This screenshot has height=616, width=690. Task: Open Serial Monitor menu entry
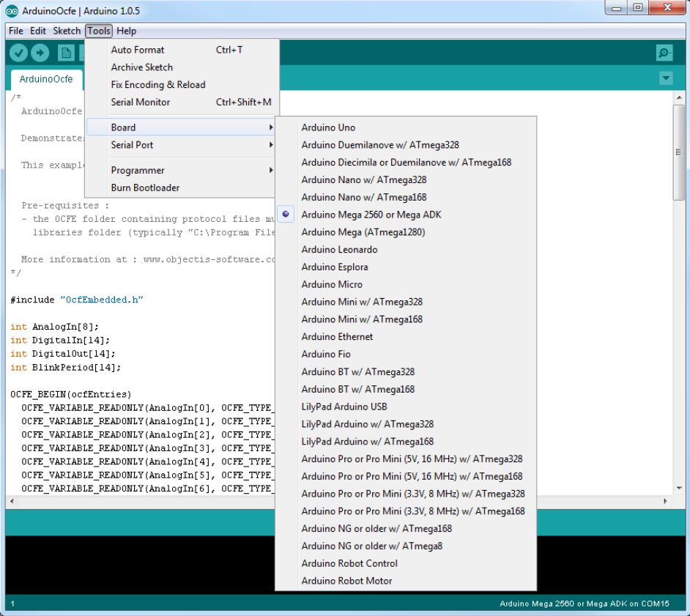180,102
